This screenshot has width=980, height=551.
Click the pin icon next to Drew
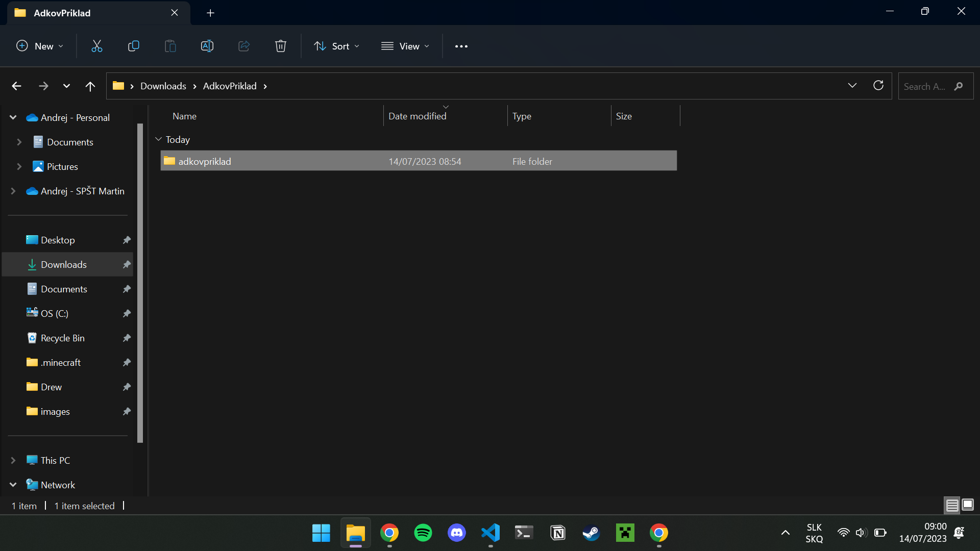[x=127, y=387]
